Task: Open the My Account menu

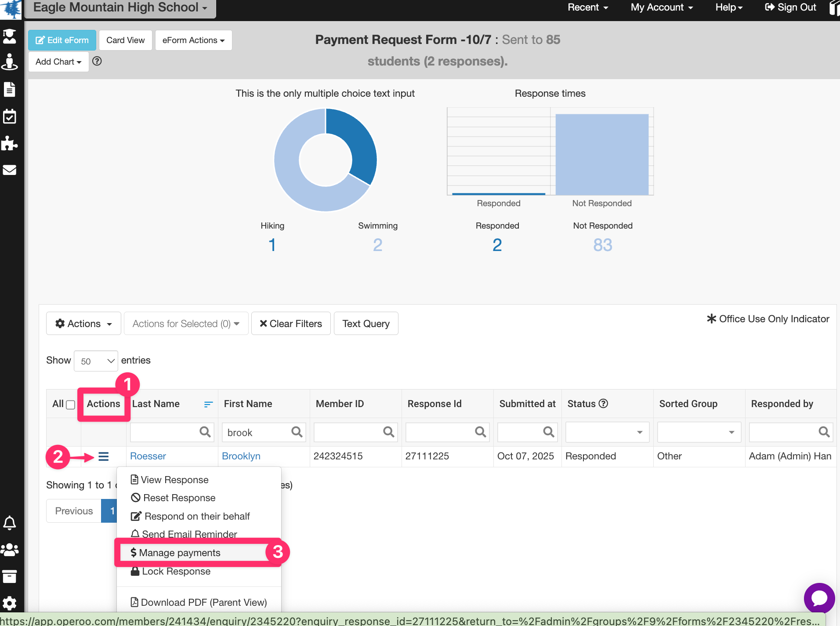Action: pyautogui.click(x=662, y=7)
